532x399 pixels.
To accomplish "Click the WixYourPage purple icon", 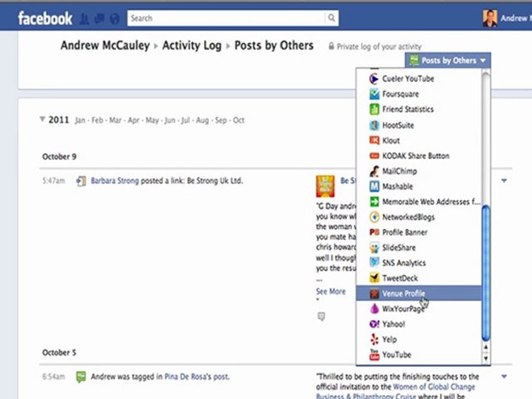I will (x=374, y=309).
